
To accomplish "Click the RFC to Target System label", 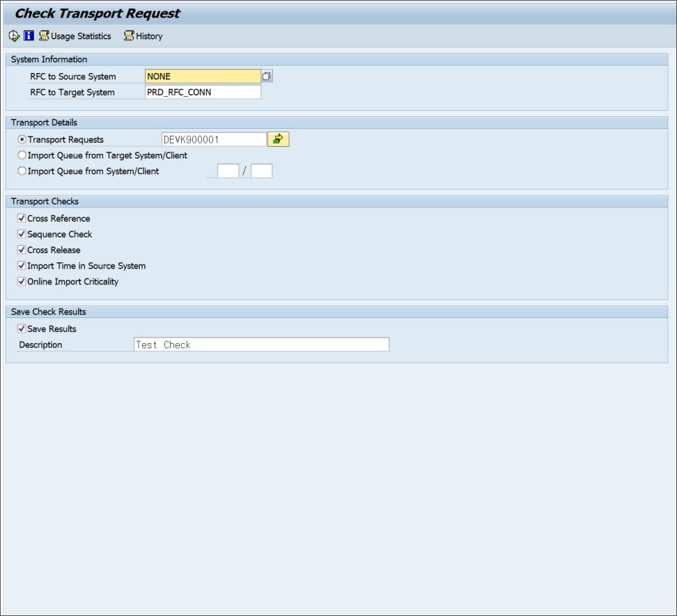I will click(x=72, y=93).
